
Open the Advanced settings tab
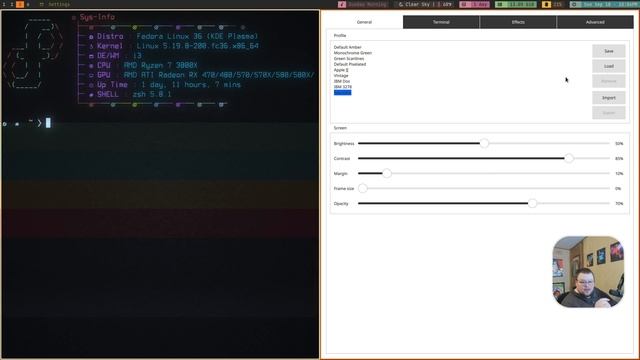[595, 22]
